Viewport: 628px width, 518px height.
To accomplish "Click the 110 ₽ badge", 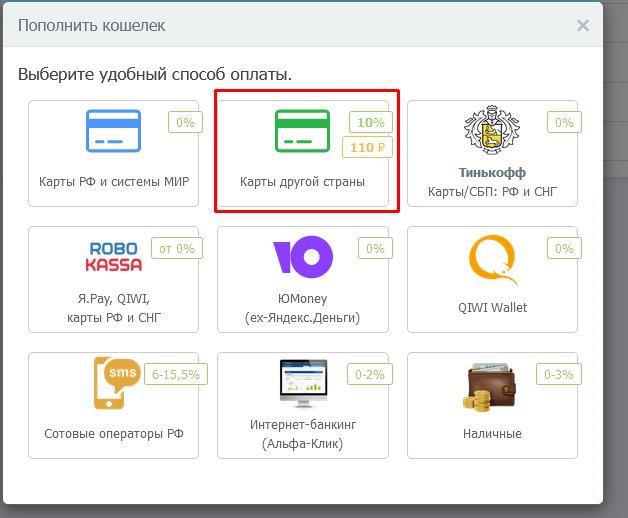I will pos(367,147).
